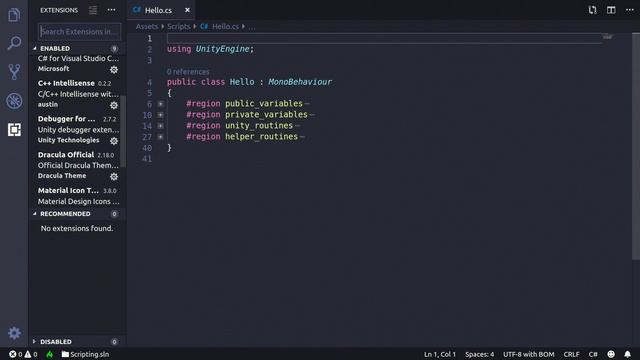Expand the unity_routines region fold
Screen dimensions: 640x360
161,126
